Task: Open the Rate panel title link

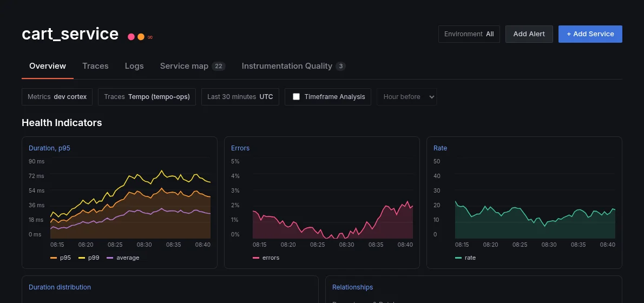Action: pos(441,148)
